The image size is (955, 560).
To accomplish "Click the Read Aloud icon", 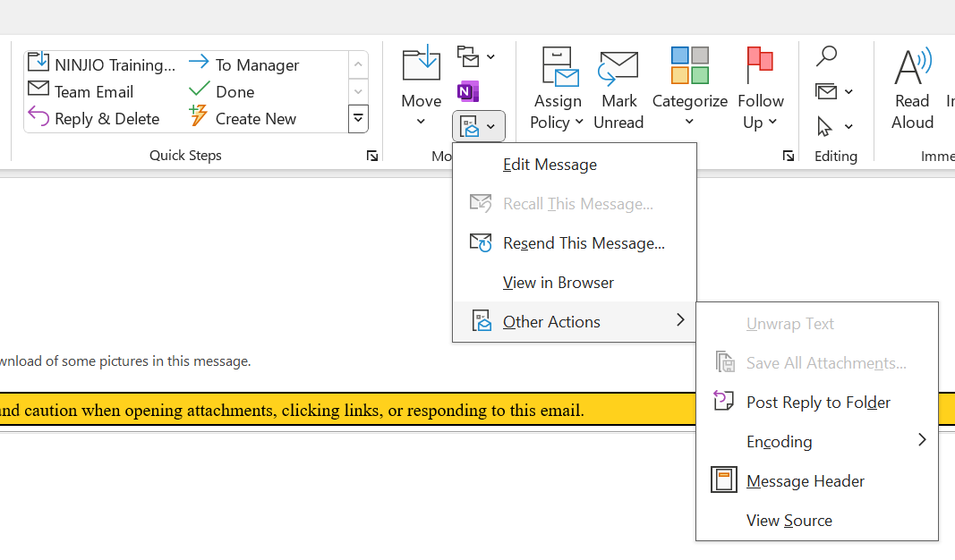I will [912, 68].
